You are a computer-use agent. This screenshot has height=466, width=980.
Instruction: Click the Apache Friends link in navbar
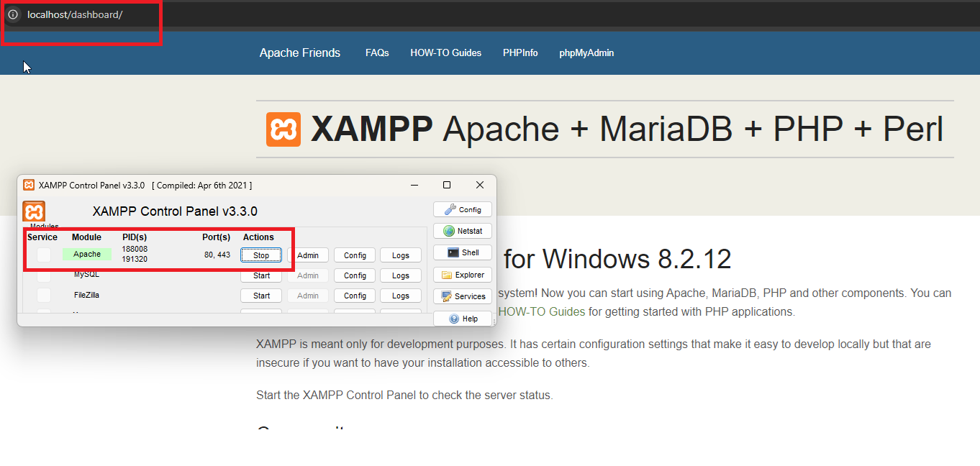(x=300, y=52)
